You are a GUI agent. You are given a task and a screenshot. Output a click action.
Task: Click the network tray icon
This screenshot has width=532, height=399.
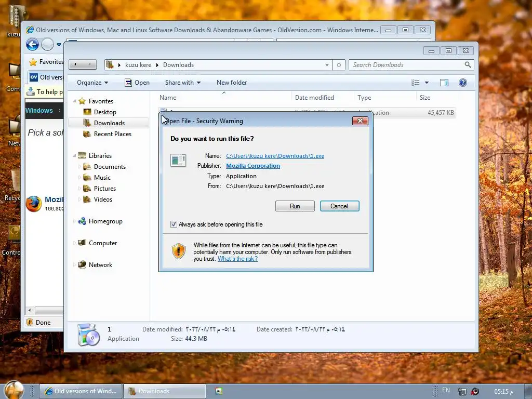pyautogui.click(x=462, y=392)
